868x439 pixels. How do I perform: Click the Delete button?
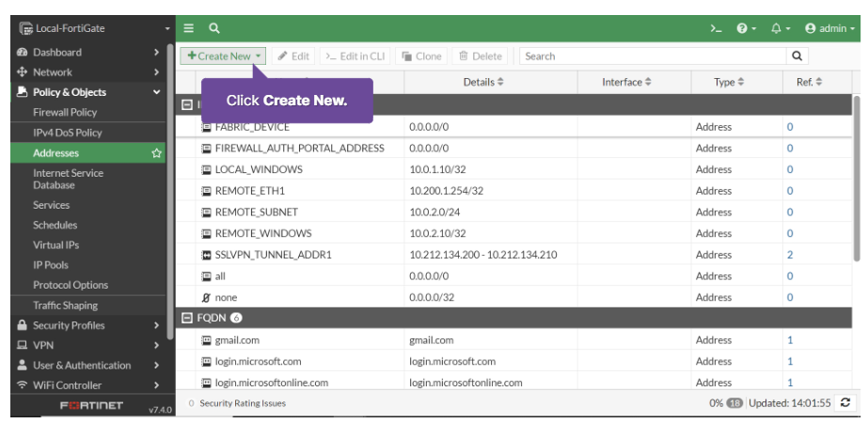click(x=481, y=55)
